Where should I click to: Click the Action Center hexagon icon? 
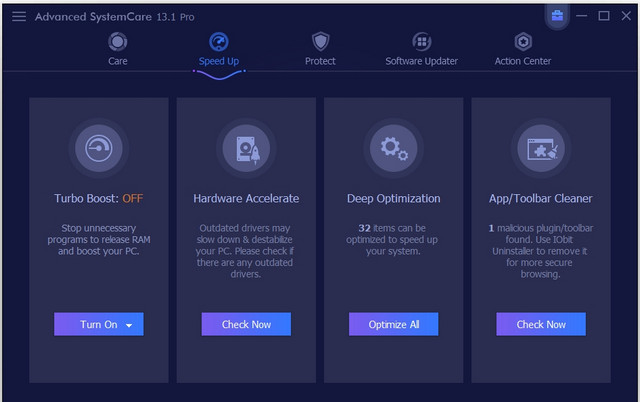coord(523,42)
